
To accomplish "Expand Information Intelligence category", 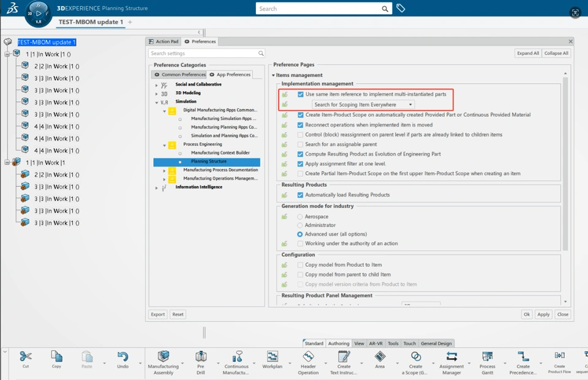I will tap(156, 188).
